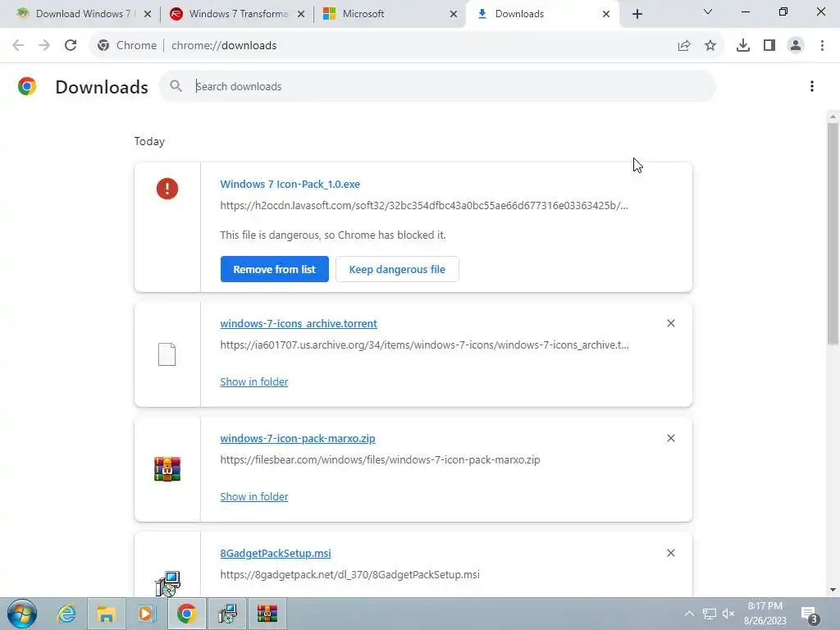Click the lavasoft.com download URL text
Image resolution: width=840 pixels, height=630 pixels.
[x=424, y=206]
